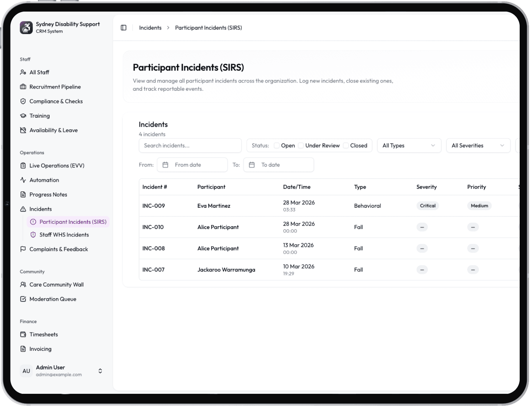Click the Medium priority badge
The width and height of the screenshot is (532, 408).
[x=480, y=206]
